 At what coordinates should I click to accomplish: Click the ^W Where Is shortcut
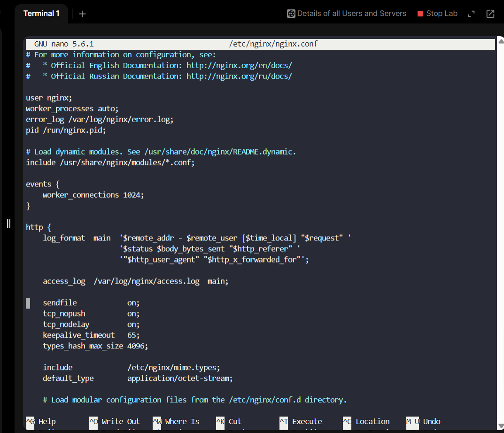pyautogui.click(x=176, y=421)
